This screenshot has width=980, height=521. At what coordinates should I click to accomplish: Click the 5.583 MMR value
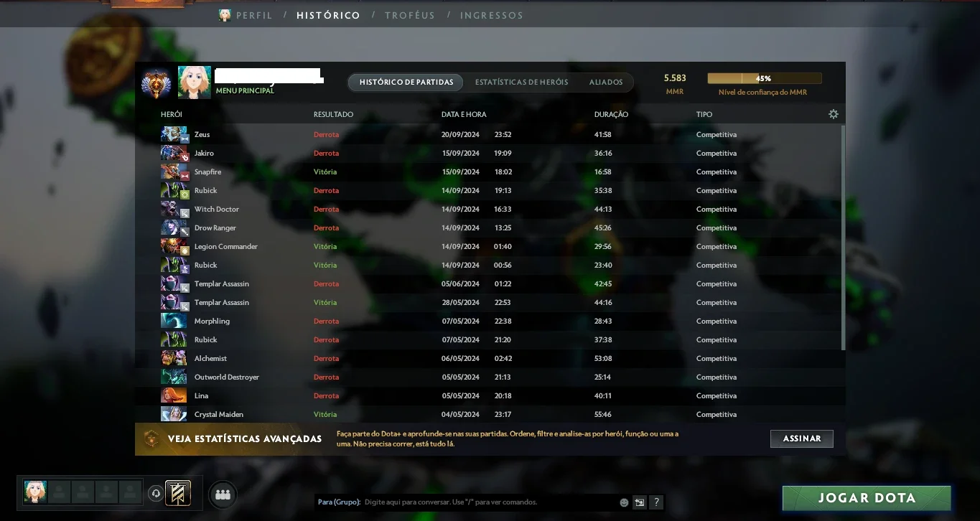click(x=675, y=78)
